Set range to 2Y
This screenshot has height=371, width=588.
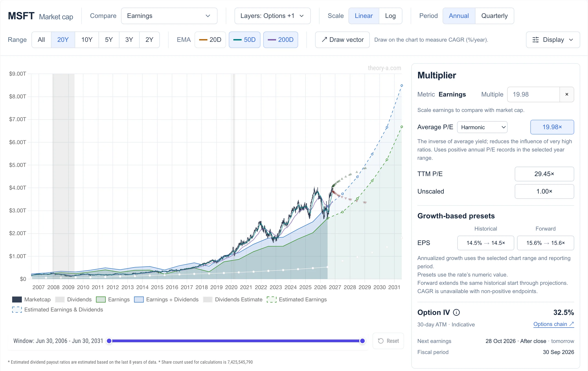[149, 40]
